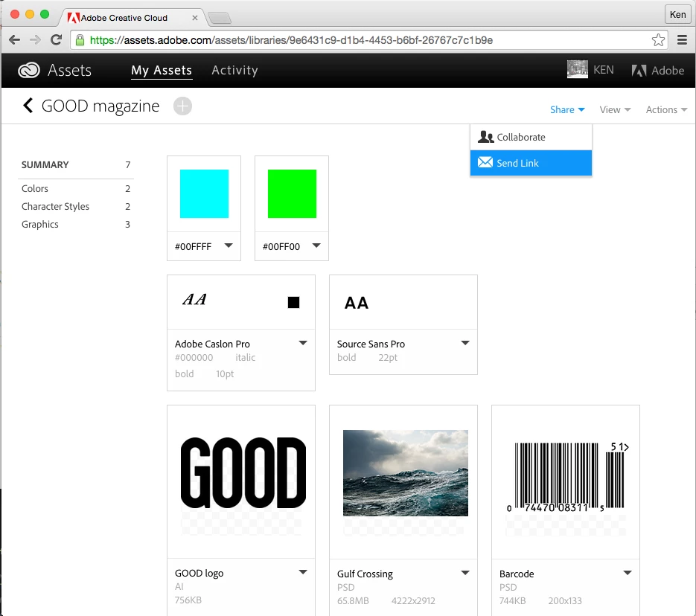Click the Adobe Caslon Pro name

pyautogui.click(x=212, y=344)
